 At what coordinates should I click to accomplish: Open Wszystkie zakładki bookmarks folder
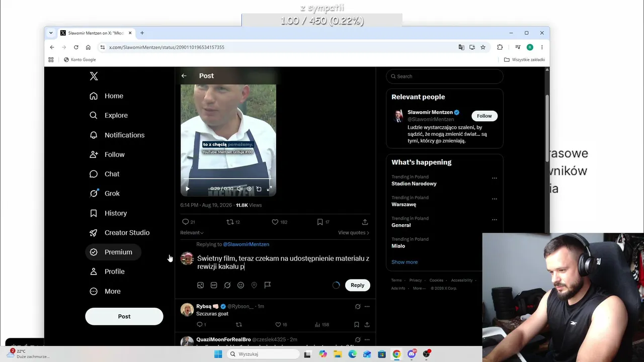524,60
